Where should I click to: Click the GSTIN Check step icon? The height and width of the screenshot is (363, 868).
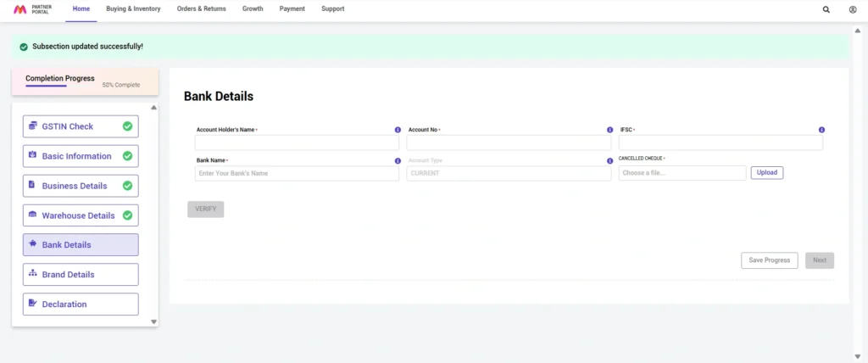tap(33, 126)
